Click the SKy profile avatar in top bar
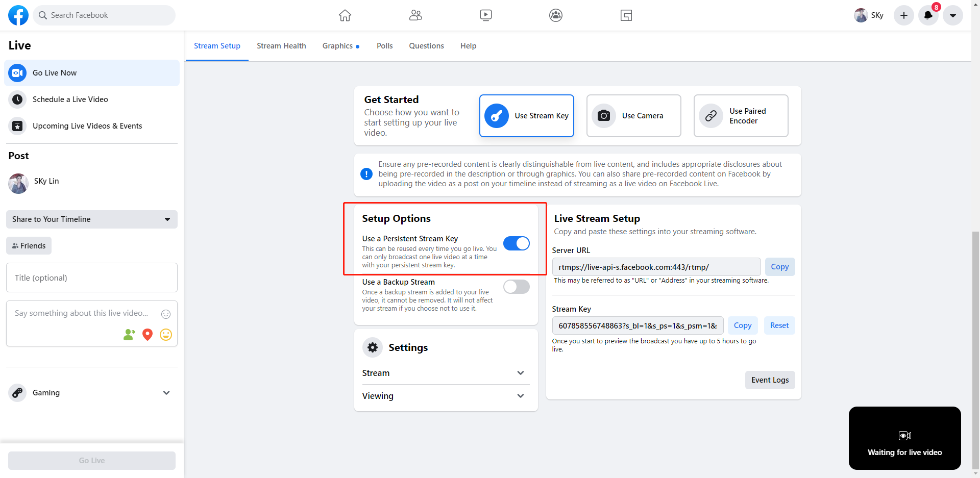This screenshot has height=478, width=980. pyautogui.click(x=861, y=15)
